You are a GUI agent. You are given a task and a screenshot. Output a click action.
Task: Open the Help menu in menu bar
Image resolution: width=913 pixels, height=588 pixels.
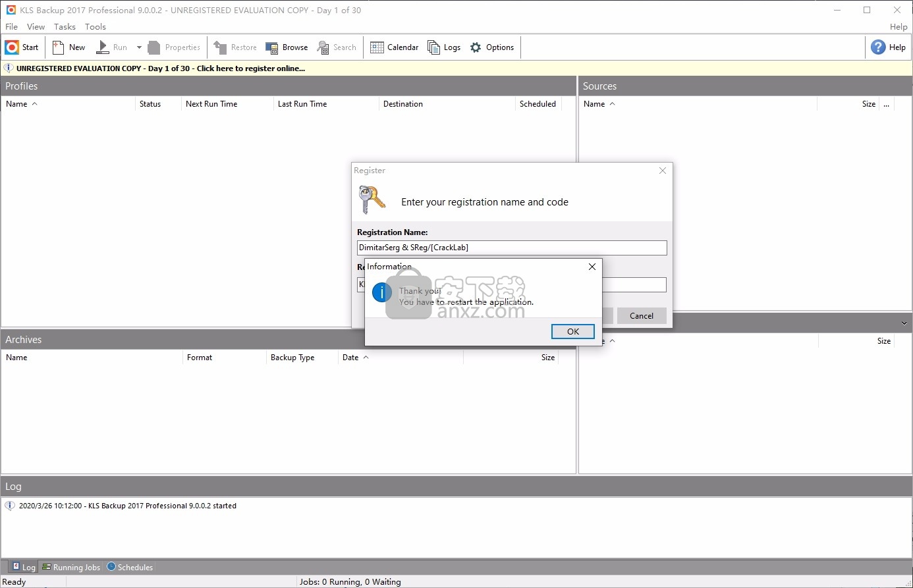pos(899,27)
